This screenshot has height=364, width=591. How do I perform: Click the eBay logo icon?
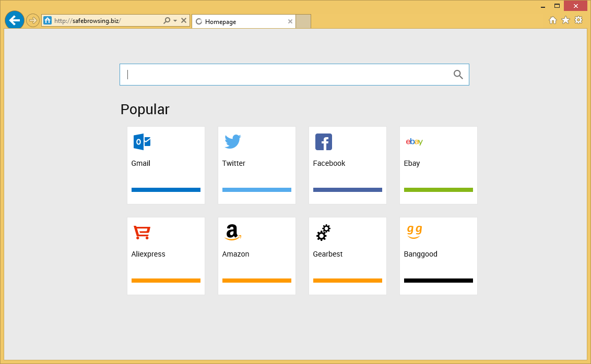coord(414,141)
